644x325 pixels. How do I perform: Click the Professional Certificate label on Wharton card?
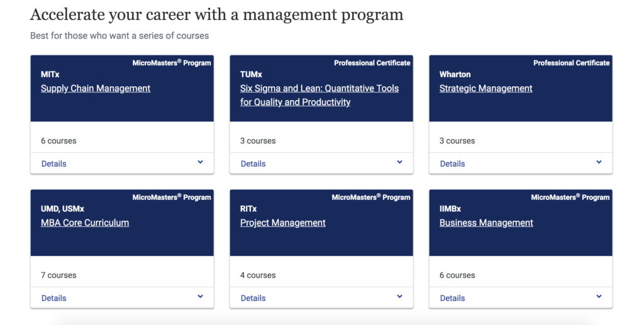click(x=572, y=63)
